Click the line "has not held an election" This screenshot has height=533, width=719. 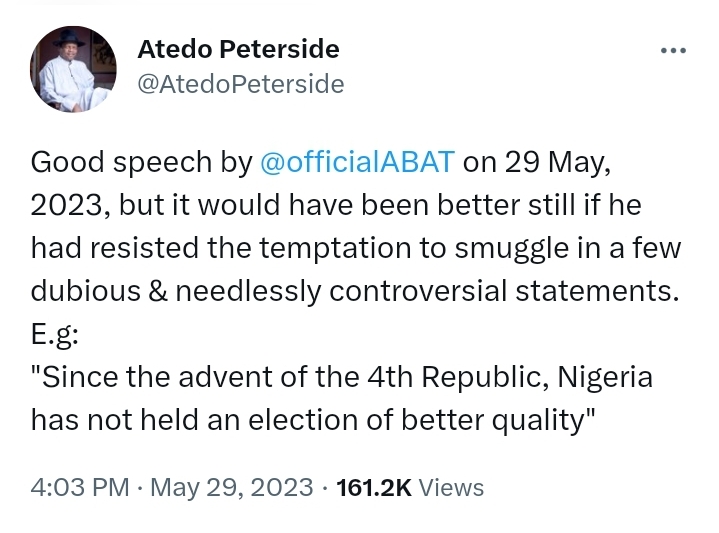pos(313,422)
